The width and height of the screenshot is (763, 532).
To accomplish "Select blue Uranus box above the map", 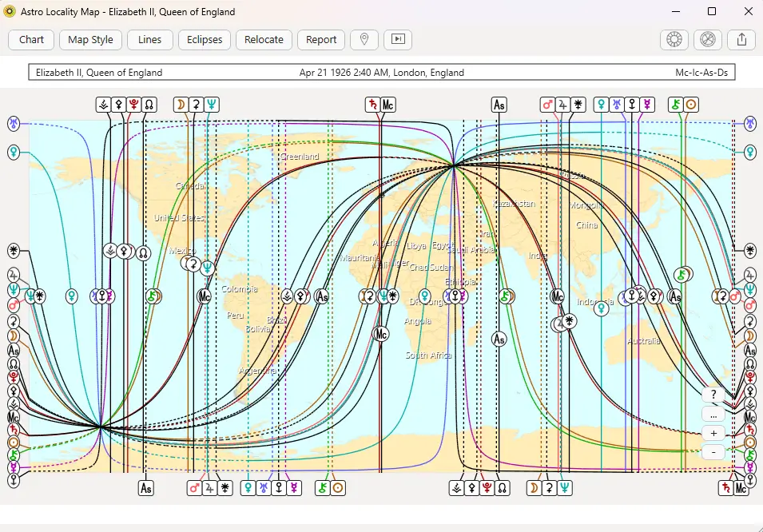I will coord(617,105).
